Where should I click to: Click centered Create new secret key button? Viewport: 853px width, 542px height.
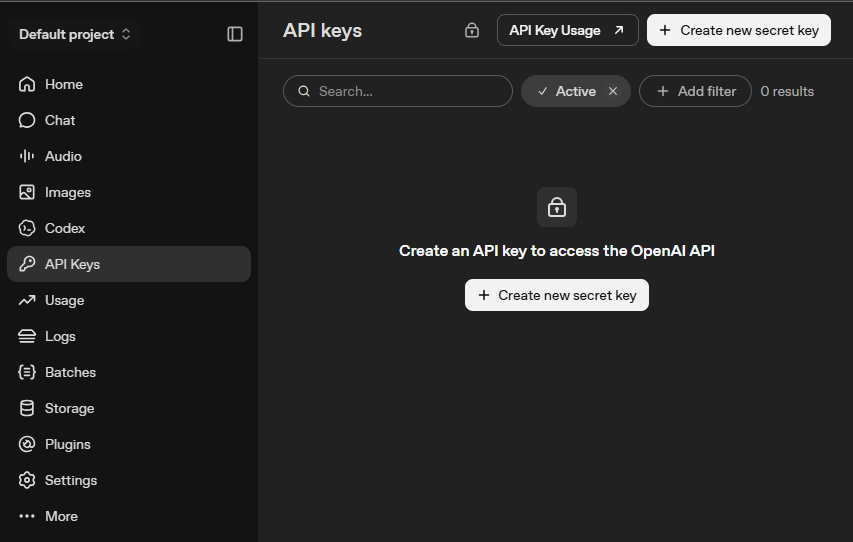click(x=557, y=295)
